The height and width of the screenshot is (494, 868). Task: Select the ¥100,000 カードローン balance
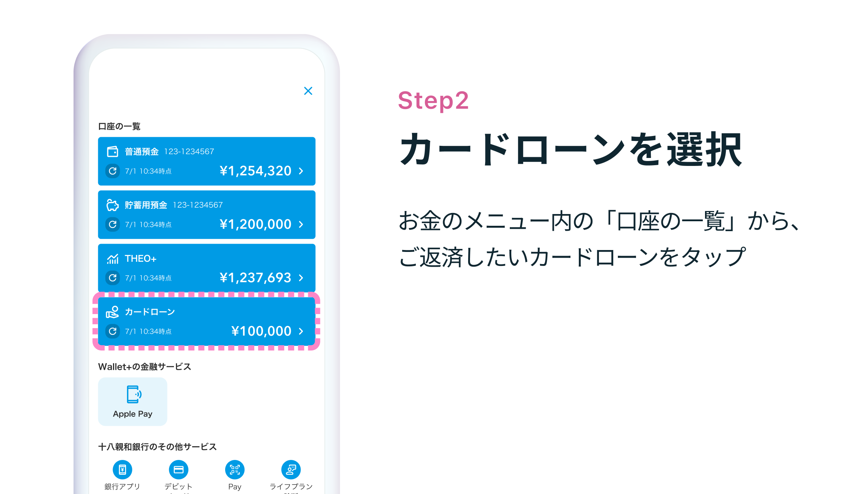(x=261, y=331)
